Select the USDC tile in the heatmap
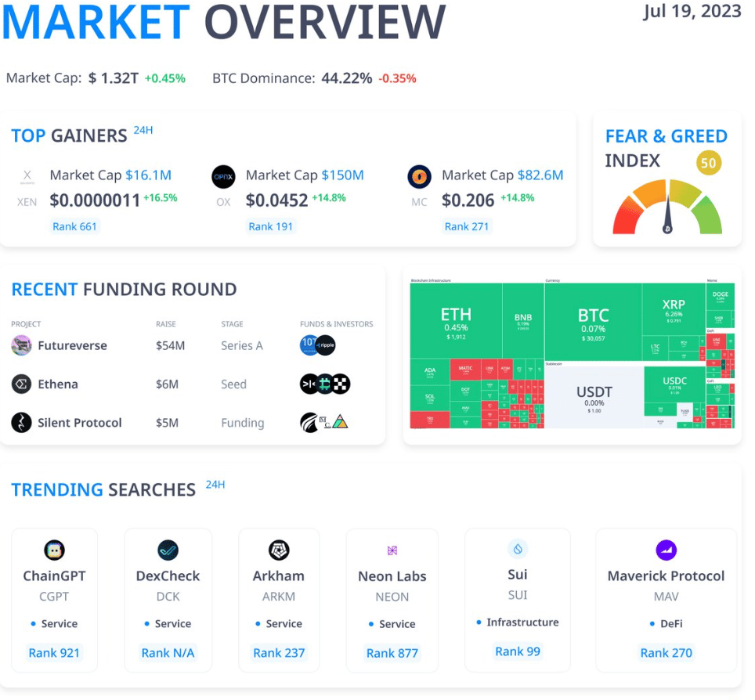755x700 pixels. coord(674,385)
